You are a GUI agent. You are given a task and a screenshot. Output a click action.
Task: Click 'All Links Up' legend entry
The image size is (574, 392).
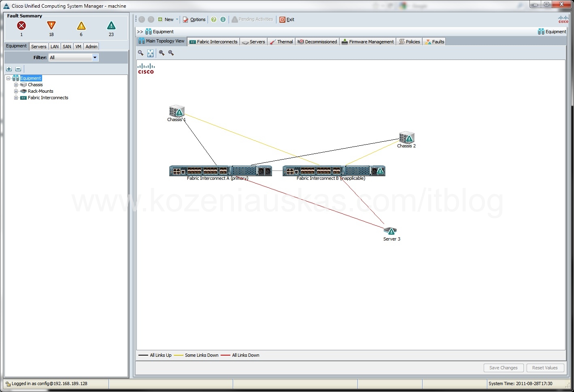point(155,355)
